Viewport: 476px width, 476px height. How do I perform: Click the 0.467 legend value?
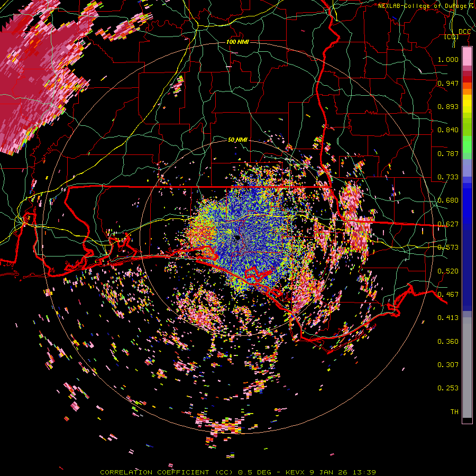[448, 295]
